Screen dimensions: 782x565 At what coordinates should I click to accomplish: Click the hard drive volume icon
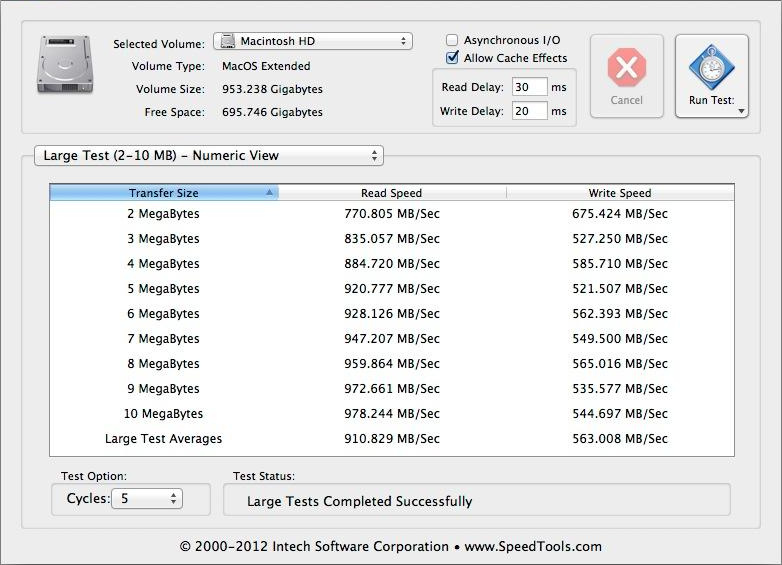[x=65, y=64]
